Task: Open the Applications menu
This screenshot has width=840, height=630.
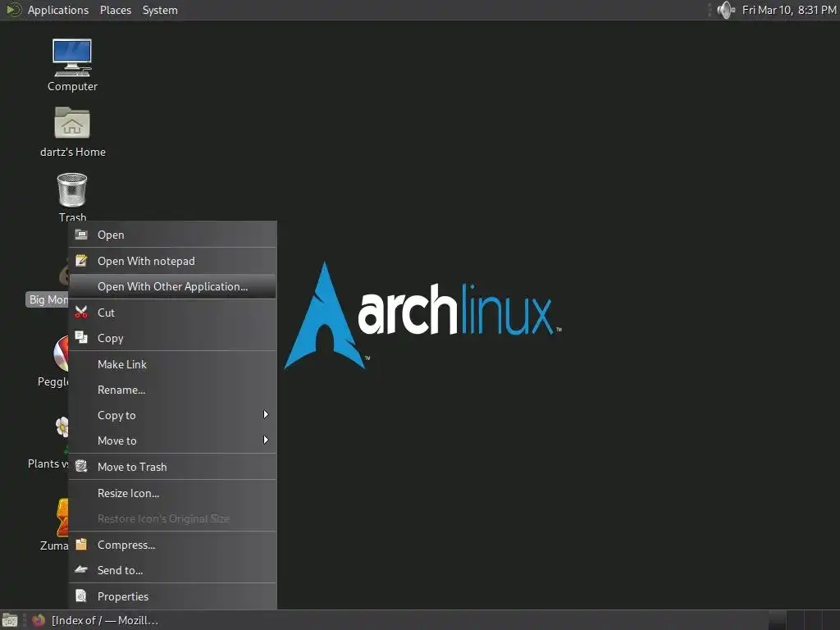Action: (x=58, y=10)
